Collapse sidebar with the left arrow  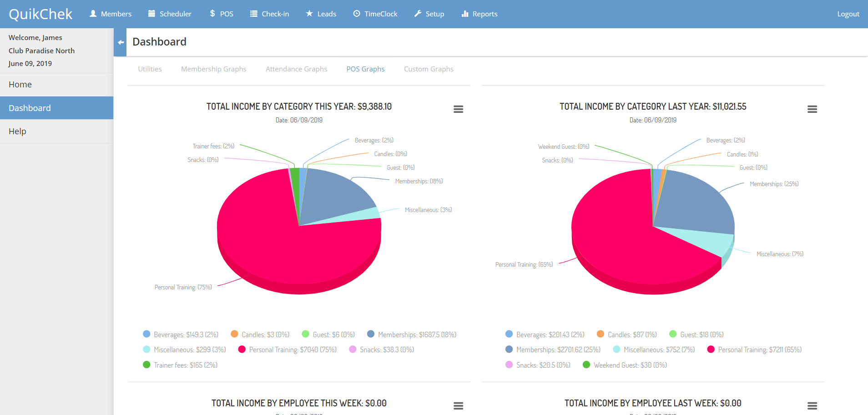tap(121, 42)
